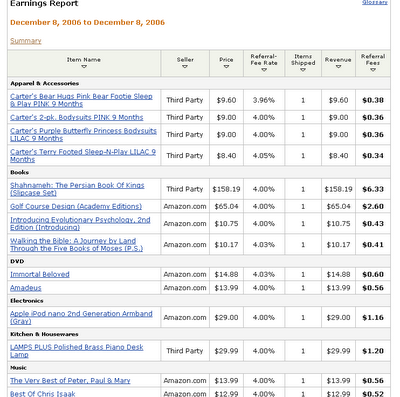
Task: Sort by Referral-Fee Rate column arrow
Action: pyautogui.click(x=264, y=70)
